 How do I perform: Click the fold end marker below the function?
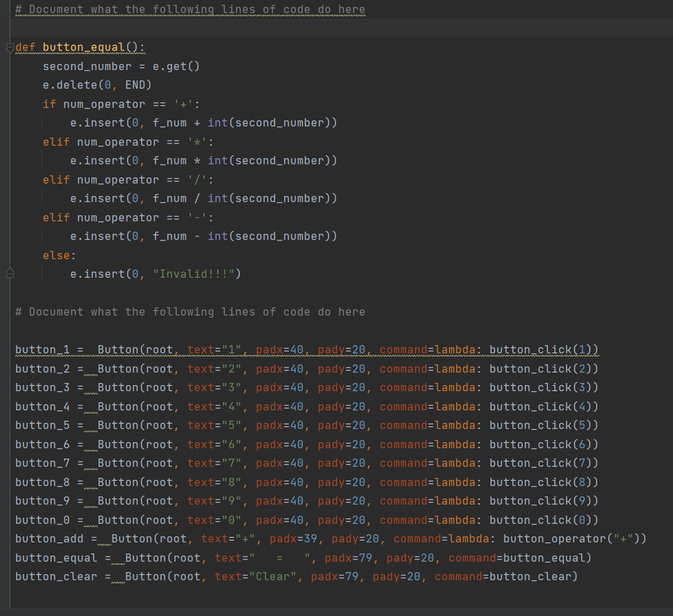point(10,272)
